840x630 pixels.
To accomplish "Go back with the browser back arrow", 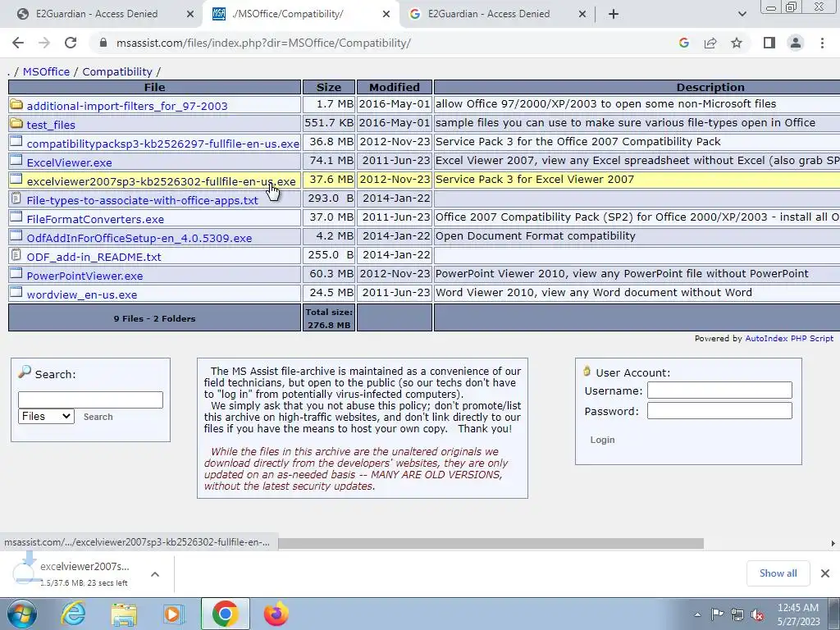I will [x=18, y=43].
